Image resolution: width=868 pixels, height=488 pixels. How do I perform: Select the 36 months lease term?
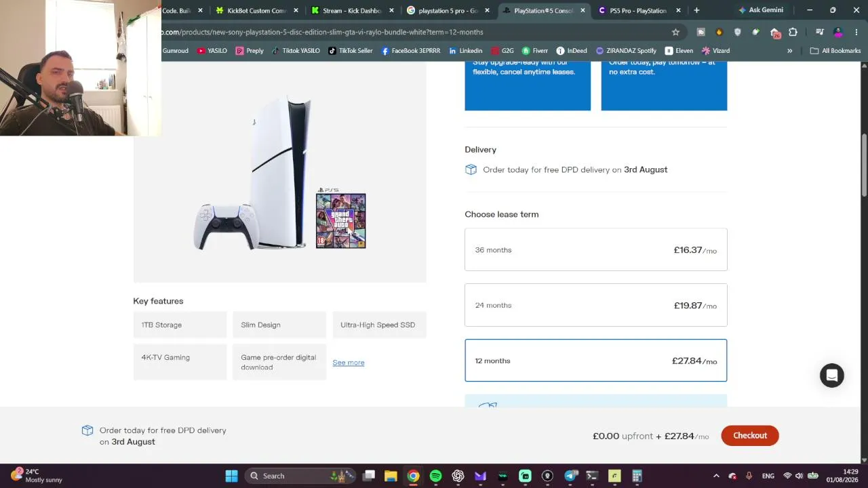coord(595,250)
